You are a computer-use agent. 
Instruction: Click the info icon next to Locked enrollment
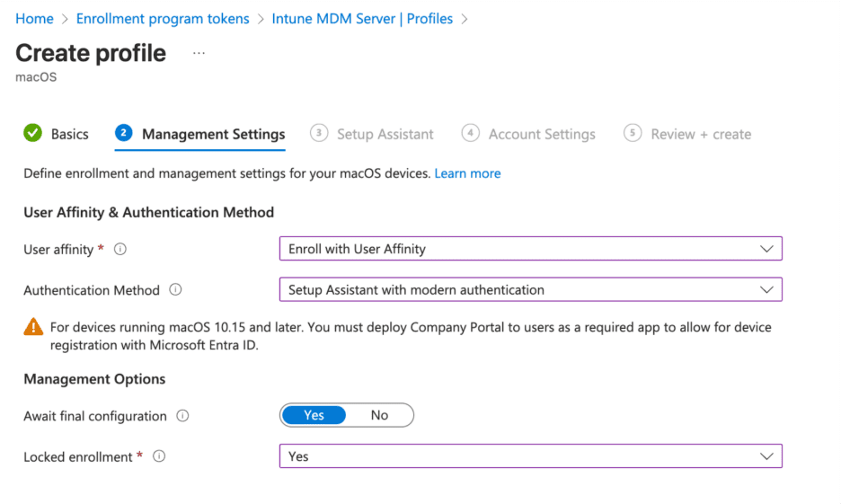coord(159,456)
